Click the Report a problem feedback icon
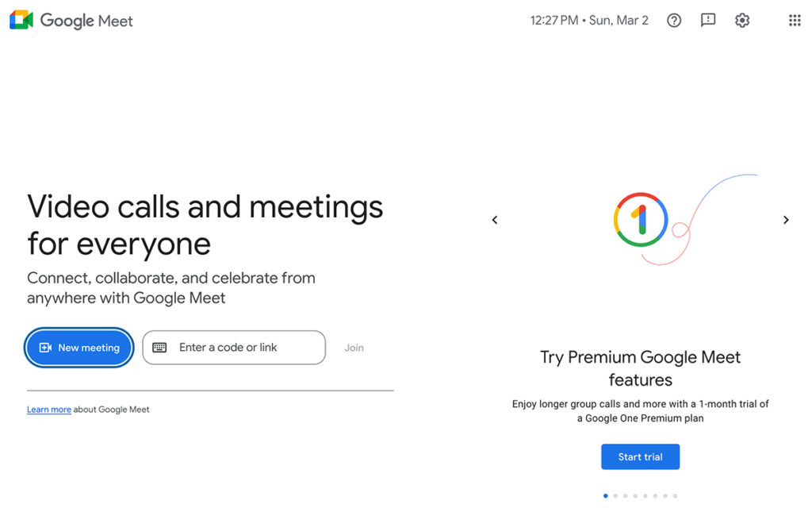The width and height of the screenshot is (812, 508). pos(707,20)
